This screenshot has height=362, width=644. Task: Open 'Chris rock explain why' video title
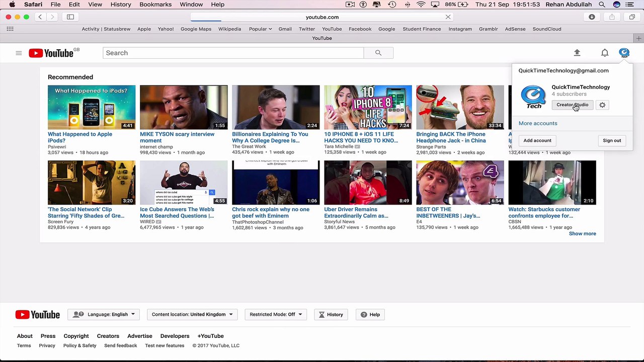pos(271,213)
